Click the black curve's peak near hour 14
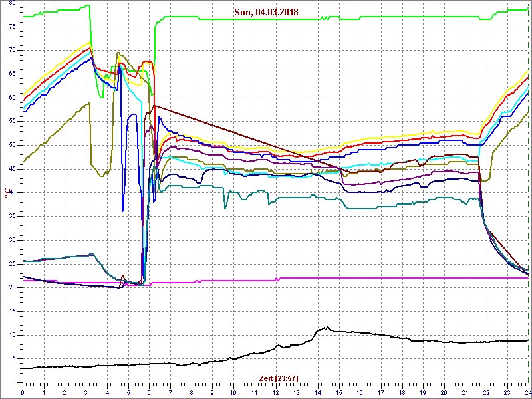Image resolution: width=532 pixels, height=399 pixels. pyautogui.click(x=326, y=327)
